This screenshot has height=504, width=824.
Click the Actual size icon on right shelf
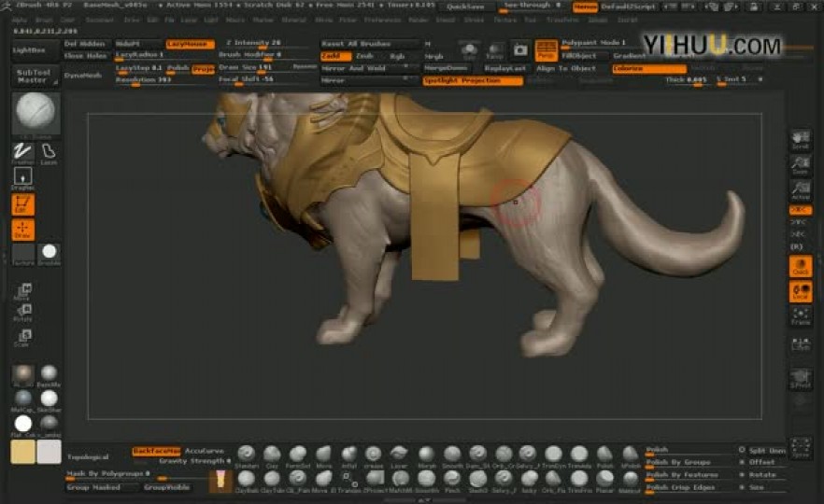point(801,190)
